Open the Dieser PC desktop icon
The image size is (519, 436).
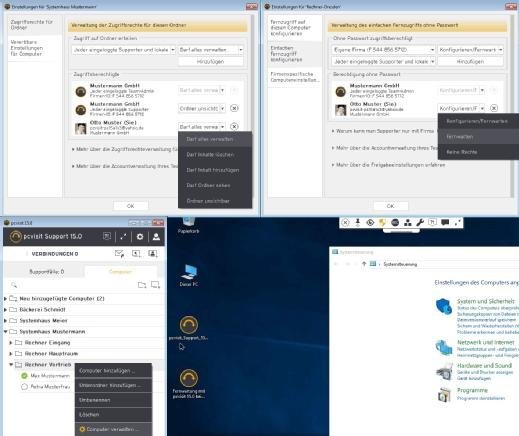click(189, 275)
